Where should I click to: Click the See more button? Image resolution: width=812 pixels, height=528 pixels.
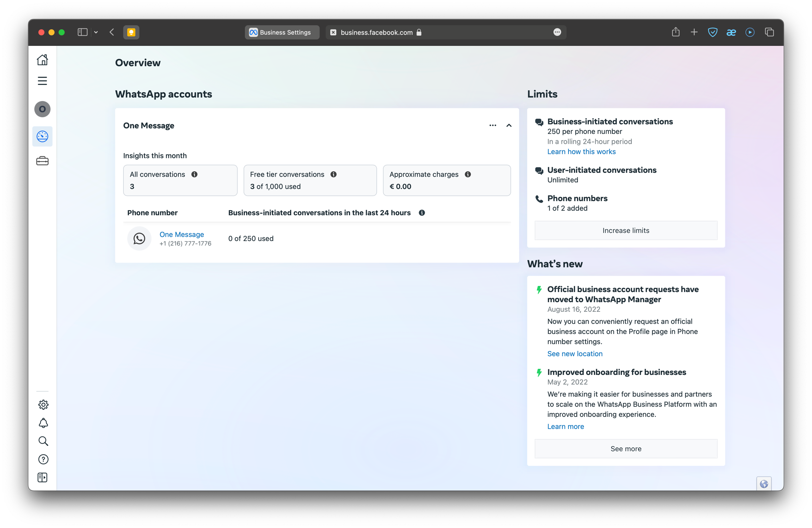tap(626, 449)
